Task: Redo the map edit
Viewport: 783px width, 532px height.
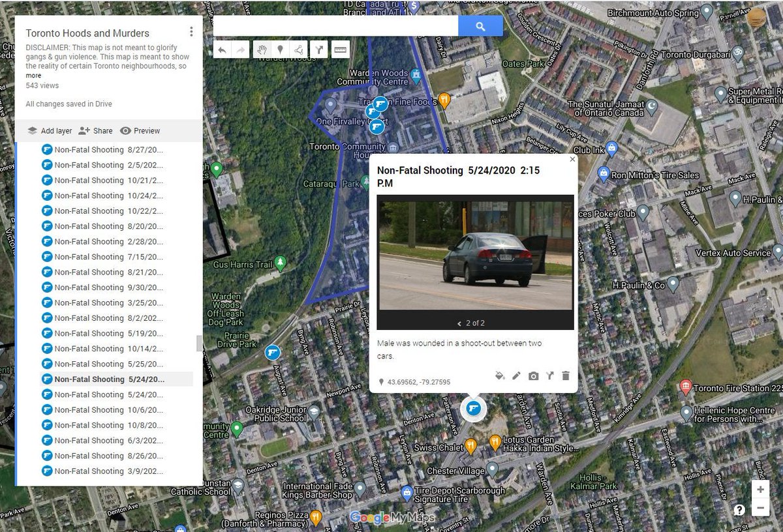Action: [242, 49]
